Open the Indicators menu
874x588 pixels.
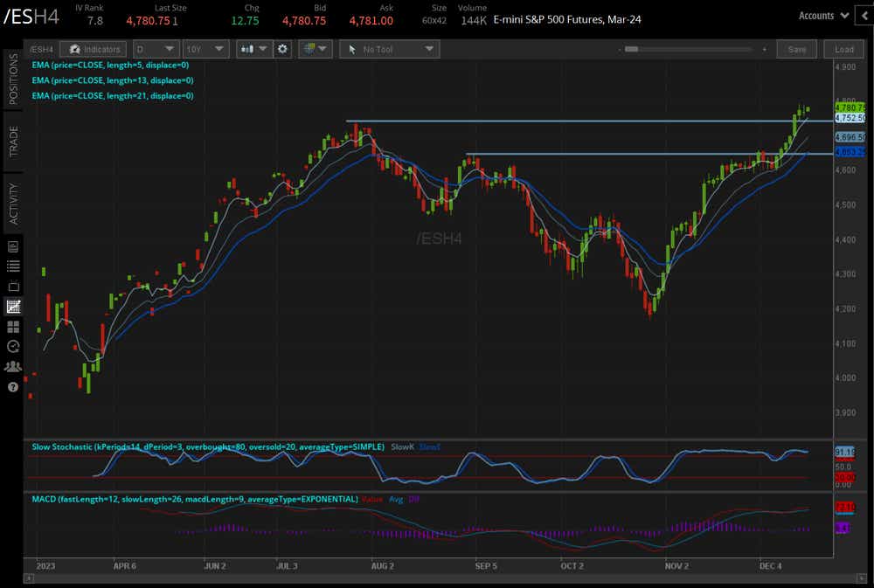(x=96, y=50)
